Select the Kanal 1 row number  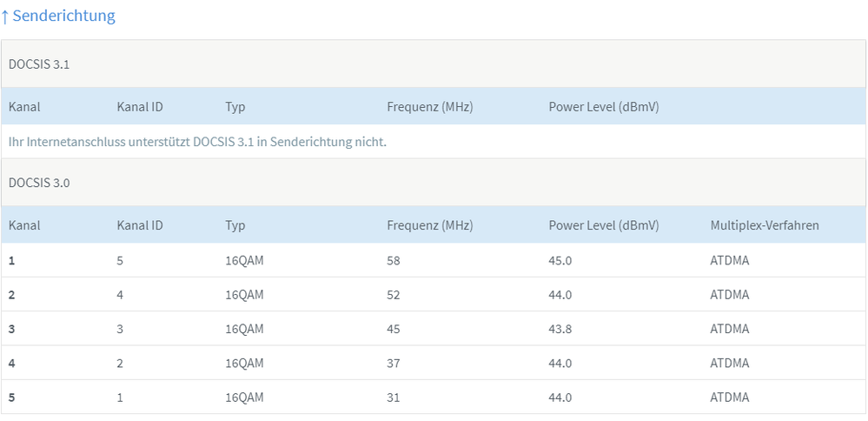pos(12,260)
